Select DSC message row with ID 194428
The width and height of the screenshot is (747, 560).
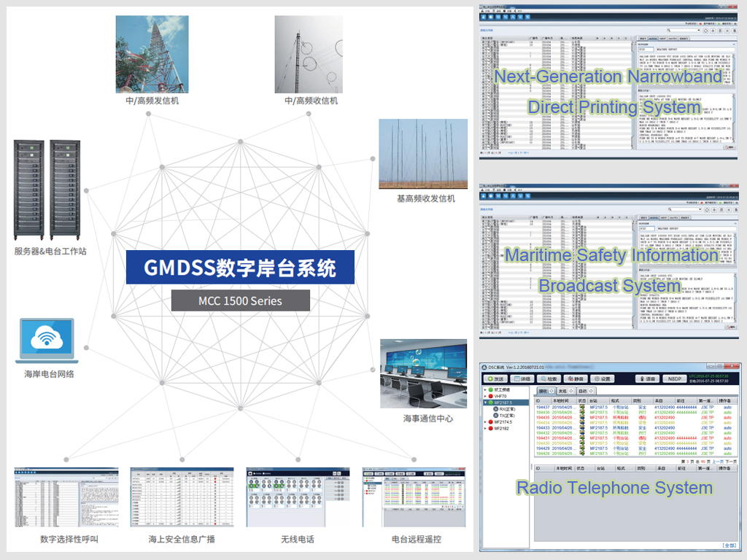[x=634, y=454]
